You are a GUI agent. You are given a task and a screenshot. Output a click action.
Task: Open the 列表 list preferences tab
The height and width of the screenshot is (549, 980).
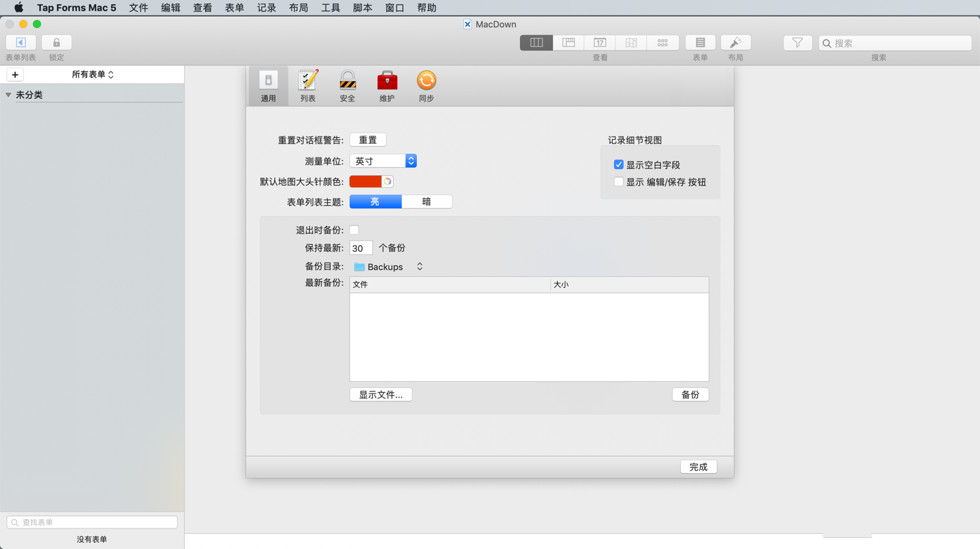[308, 86]
